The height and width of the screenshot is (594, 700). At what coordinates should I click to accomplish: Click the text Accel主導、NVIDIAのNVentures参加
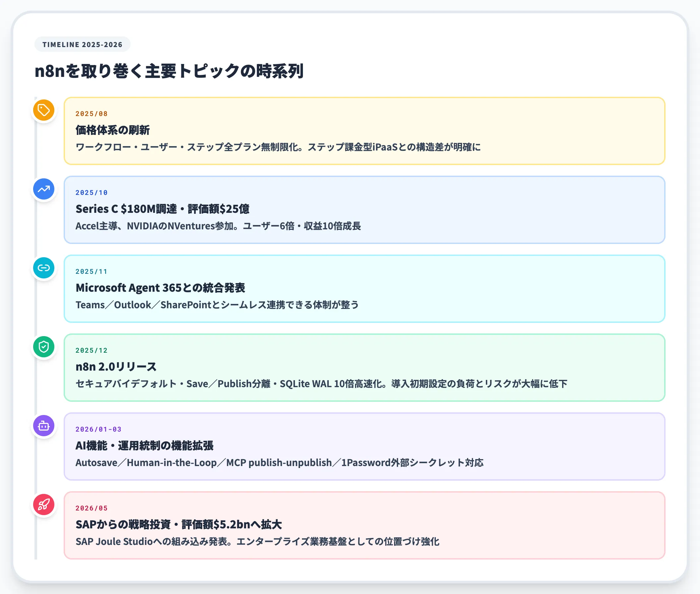coord(154,226)
